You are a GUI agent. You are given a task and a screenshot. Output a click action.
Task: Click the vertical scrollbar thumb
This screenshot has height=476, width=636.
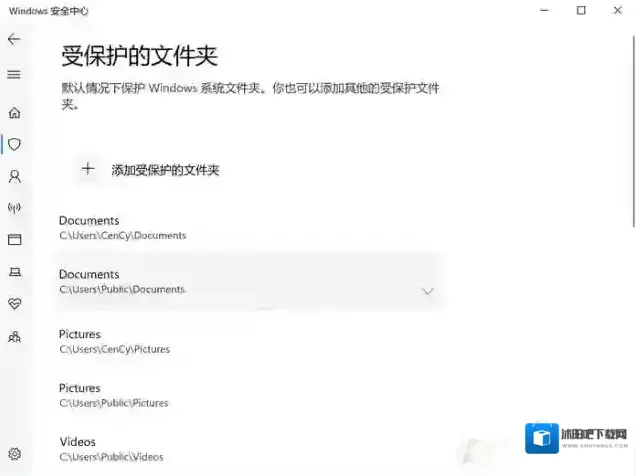pyautogui.click(x=634, y=131)
